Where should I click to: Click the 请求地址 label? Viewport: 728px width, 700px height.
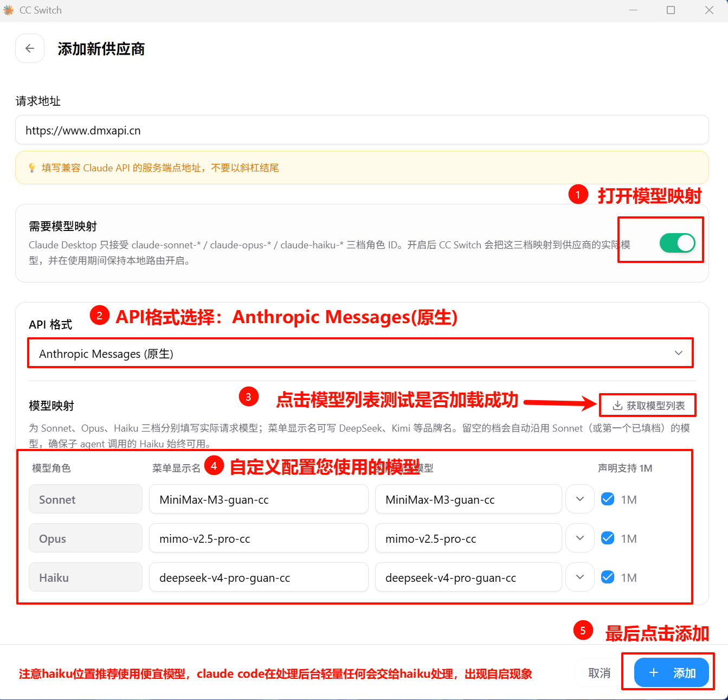point(38,101)
